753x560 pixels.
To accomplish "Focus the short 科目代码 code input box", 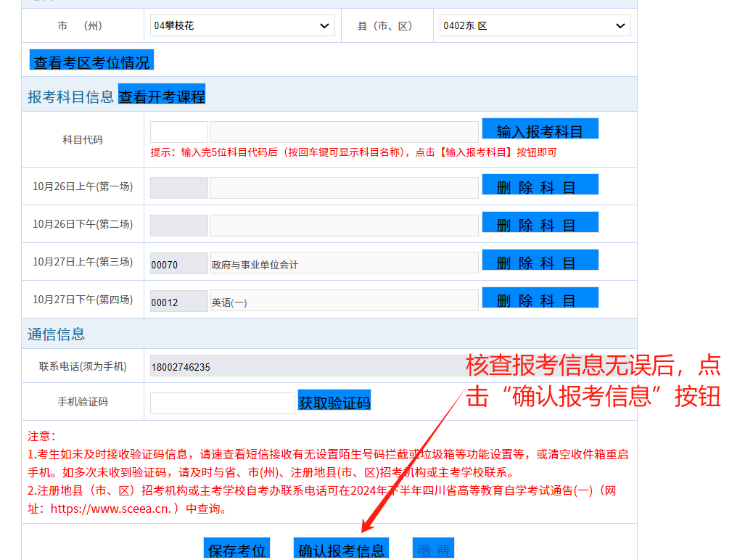I will pos(178,132).
